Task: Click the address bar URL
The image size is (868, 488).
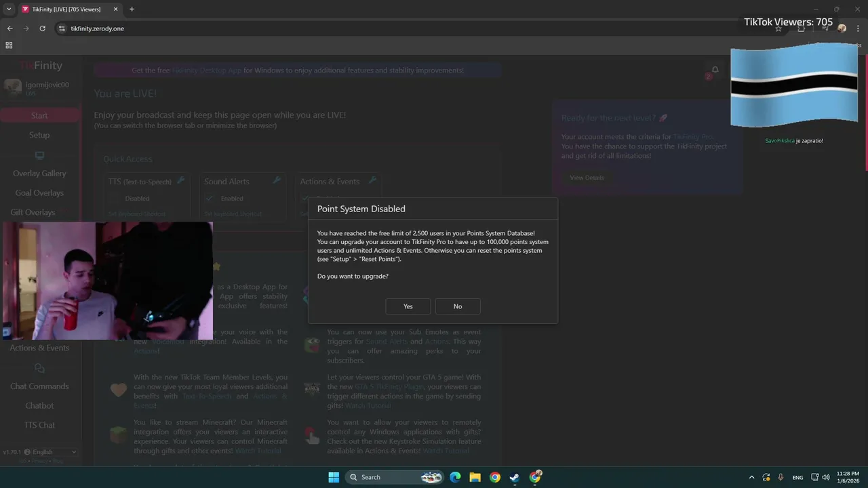Action: tap(97, 28)
